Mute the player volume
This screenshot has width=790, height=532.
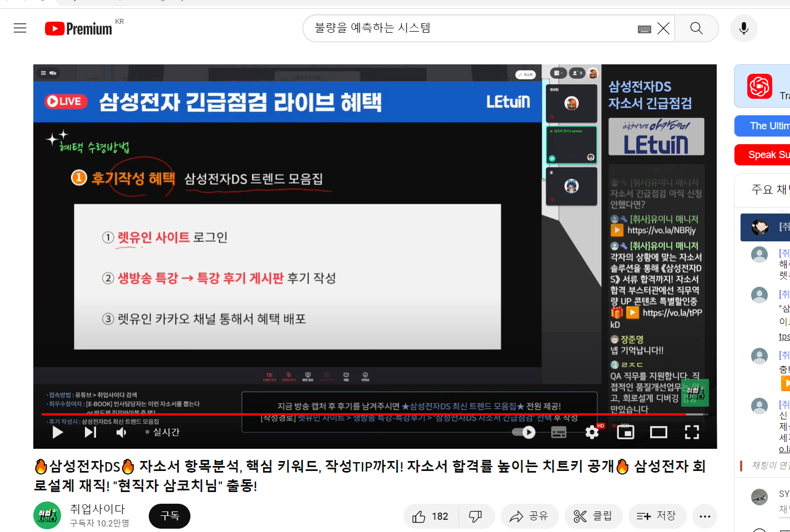[121, 432]
